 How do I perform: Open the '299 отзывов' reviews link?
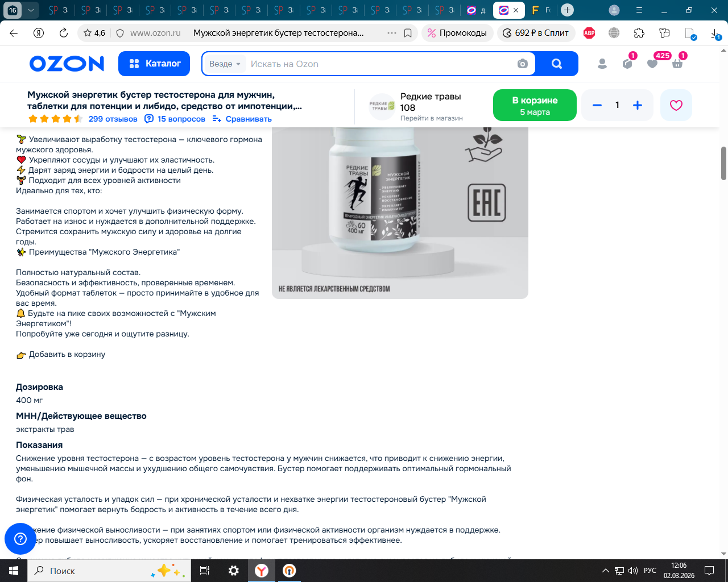pos(113,119)
